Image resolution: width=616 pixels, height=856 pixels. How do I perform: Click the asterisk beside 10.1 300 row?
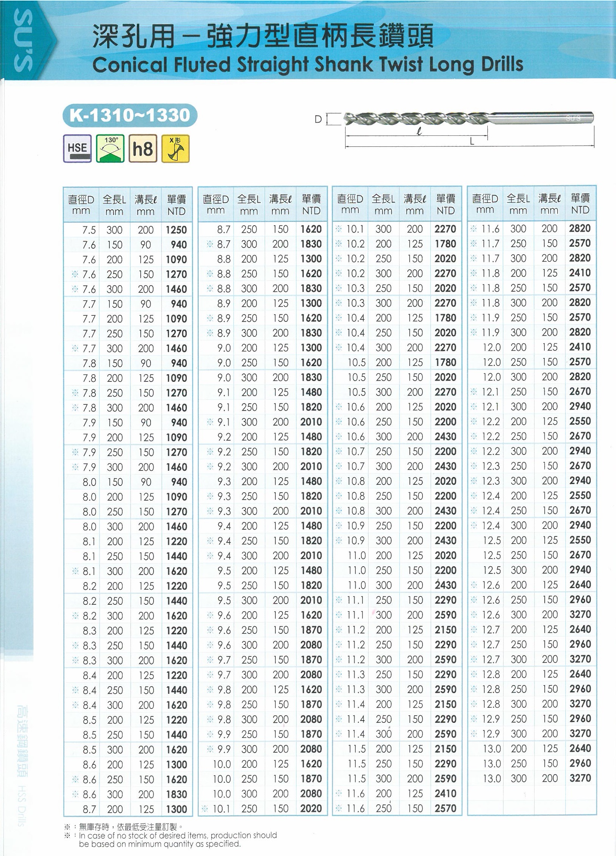click(x=339, y=229)
